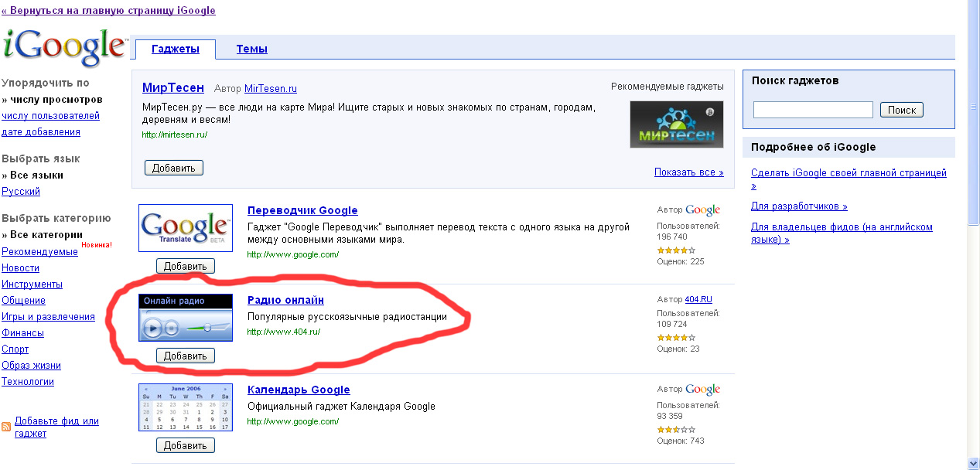Screen dimensions: 980x470
Task: Open Радио онлайн title link
Action: [285, 300]
